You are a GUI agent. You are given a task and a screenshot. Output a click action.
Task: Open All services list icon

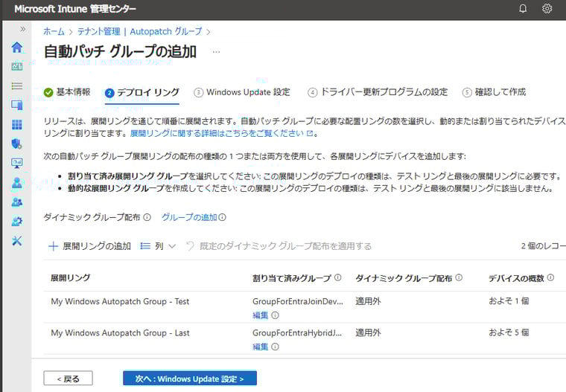(x=17, y=86)
